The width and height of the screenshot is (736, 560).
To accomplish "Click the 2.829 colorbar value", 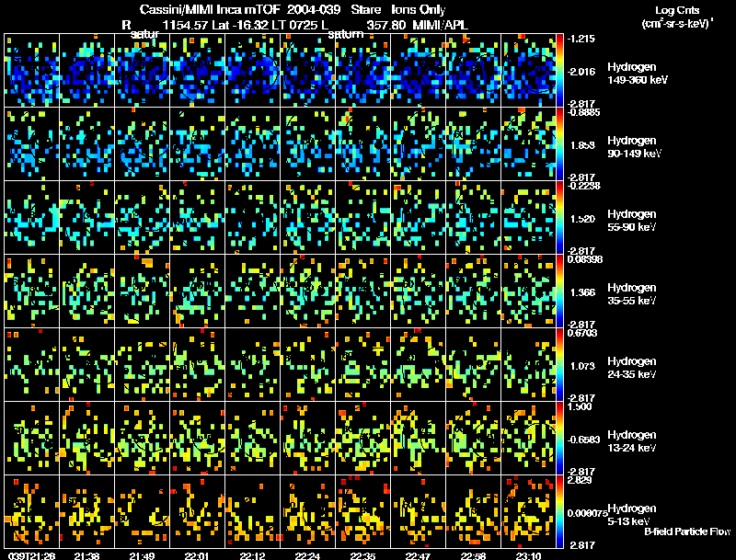I will (581, 480).
